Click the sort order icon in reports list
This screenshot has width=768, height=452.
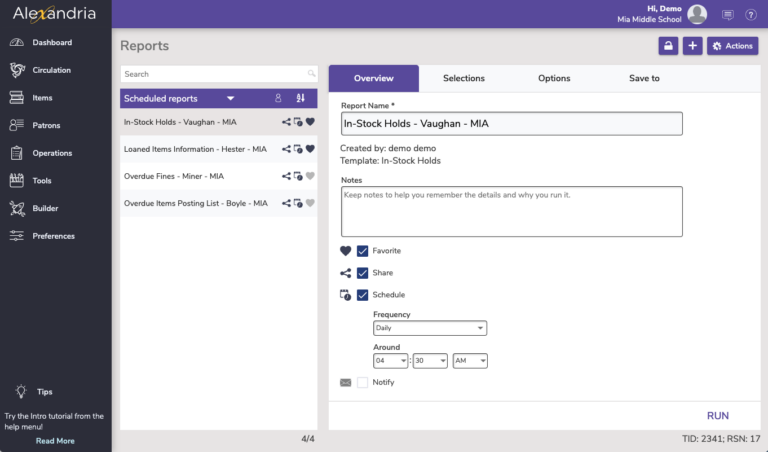pyautogui.click(x=301, y=98)
